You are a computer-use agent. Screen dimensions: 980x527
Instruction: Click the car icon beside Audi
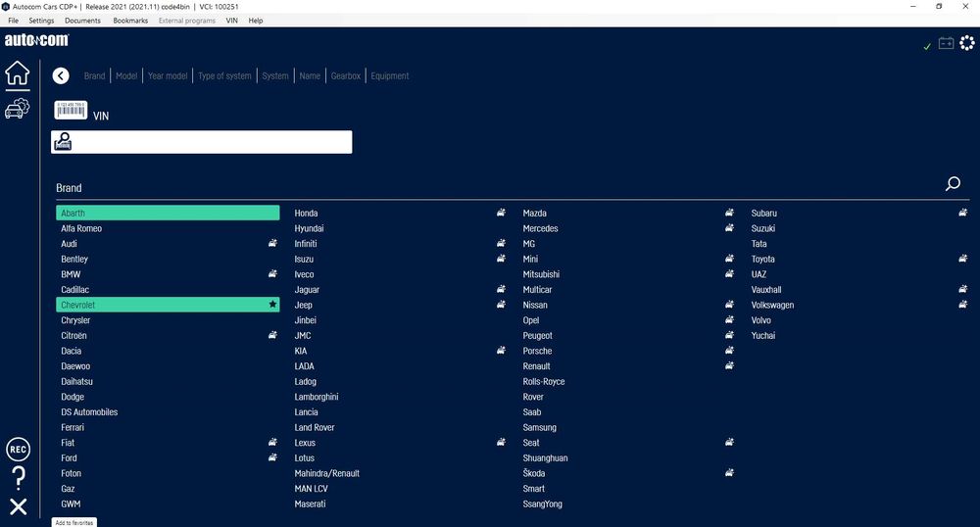coord(272,243)
